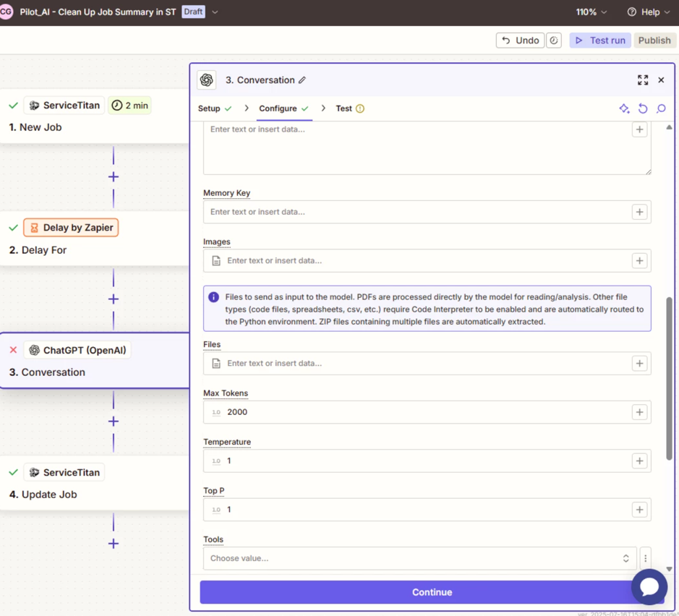Insert data into Temperature via plus
The width and height of the screenshot is (679, 616).
[x=639, y=461]
